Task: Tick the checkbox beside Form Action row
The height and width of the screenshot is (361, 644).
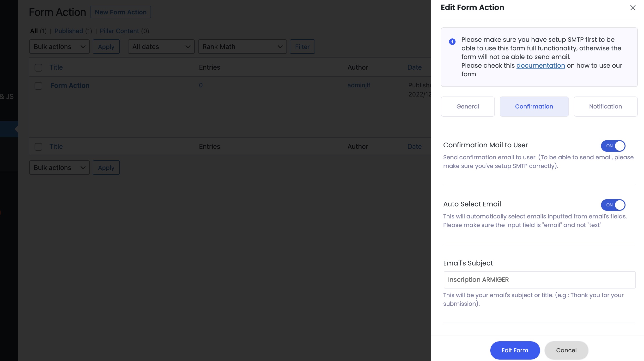Action: pyautogui.click(x=38, y=86)
